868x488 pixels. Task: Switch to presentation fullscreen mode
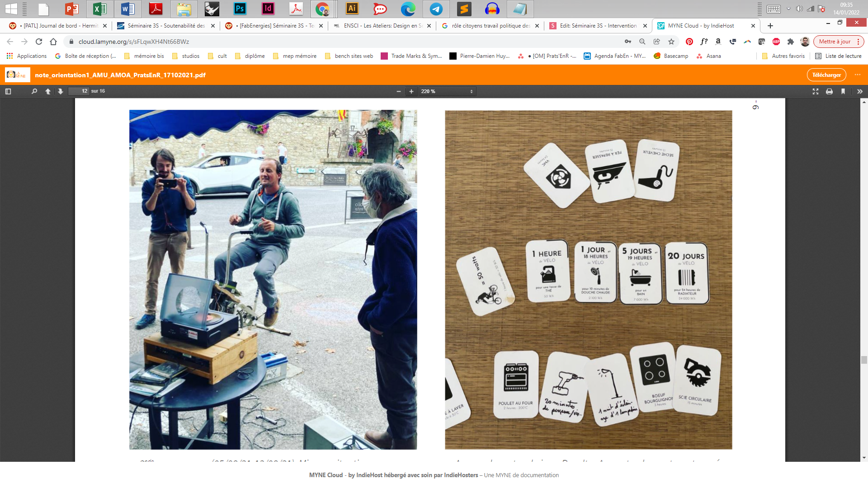[x=816, y=91]
